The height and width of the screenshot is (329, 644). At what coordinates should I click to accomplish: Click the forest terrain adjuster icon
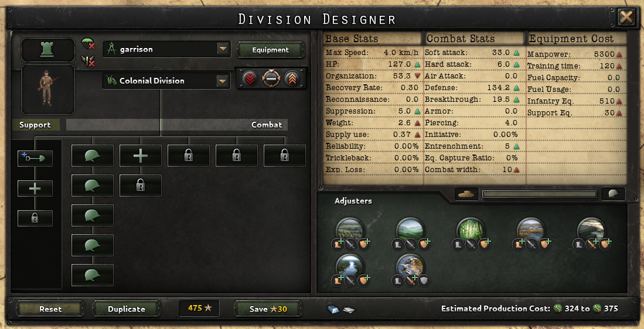point(349,231)
